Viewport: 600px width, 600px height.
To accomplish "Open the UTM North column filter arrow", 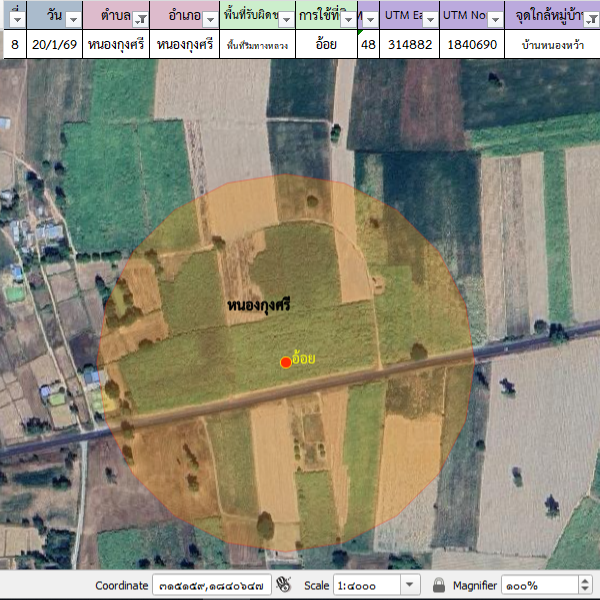I will coord(494,19).
